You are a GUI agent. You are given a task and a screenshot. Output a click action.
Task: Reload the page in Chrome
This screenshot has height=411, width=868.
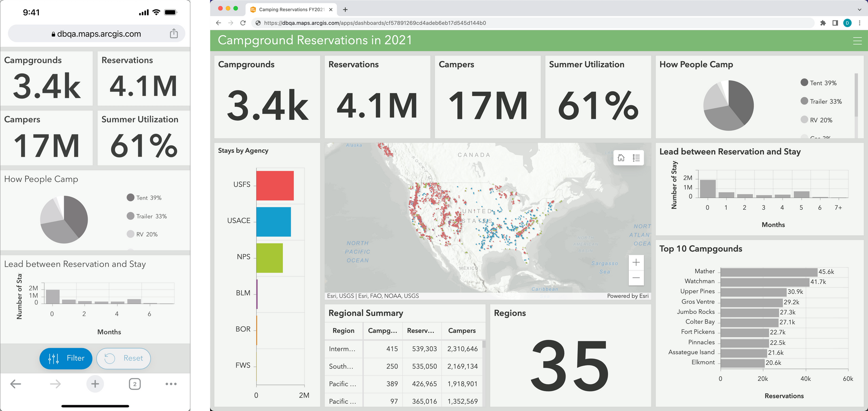click(243, 23)
